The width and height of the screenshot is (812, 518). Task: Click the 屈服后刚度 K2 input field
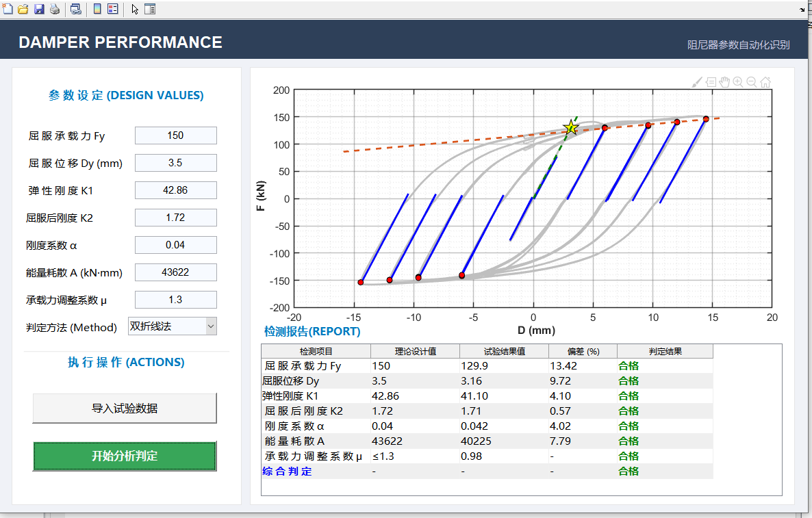pos(175,218)
